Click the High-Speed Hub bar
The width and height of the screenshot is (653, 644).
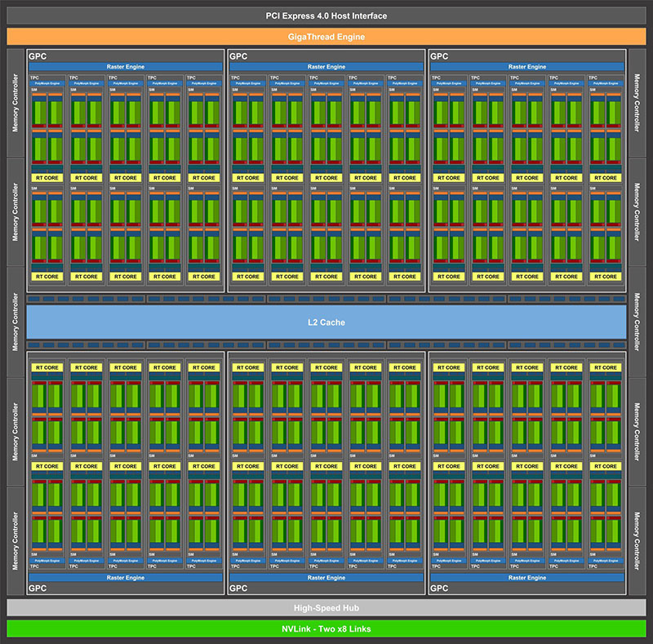326,607
